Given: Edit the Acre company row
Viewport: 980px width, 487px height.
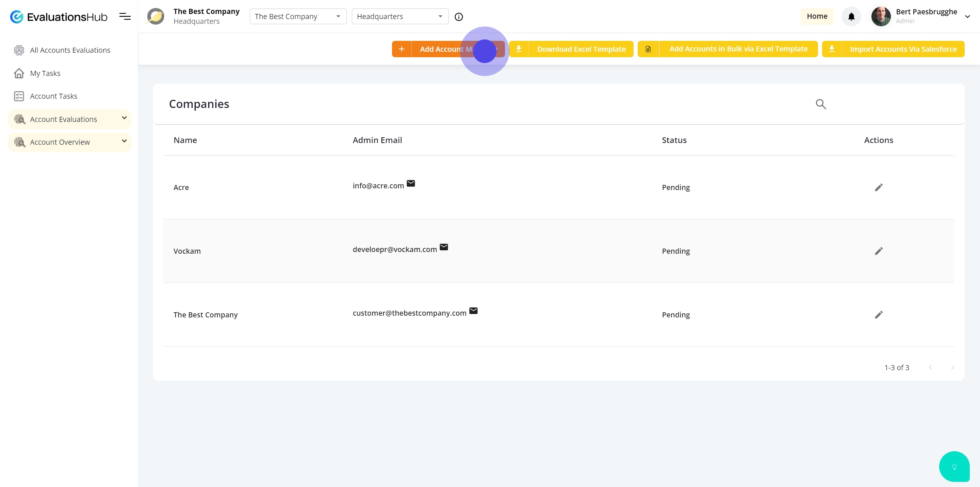Looking at the screenshot, I should (x=878, y=187).
